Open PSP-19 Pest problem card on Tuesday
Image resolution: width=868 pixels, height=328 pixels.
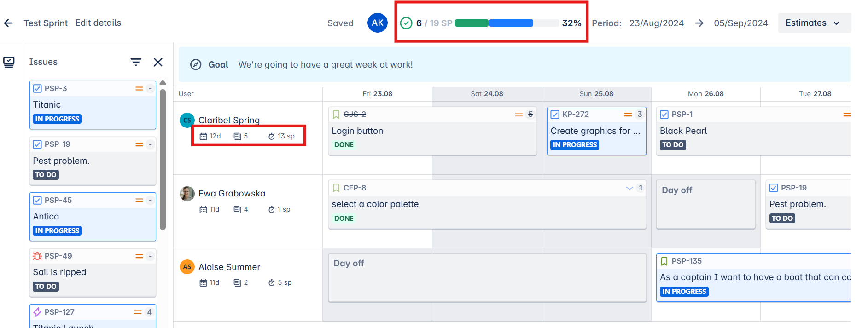click(808, 204)
